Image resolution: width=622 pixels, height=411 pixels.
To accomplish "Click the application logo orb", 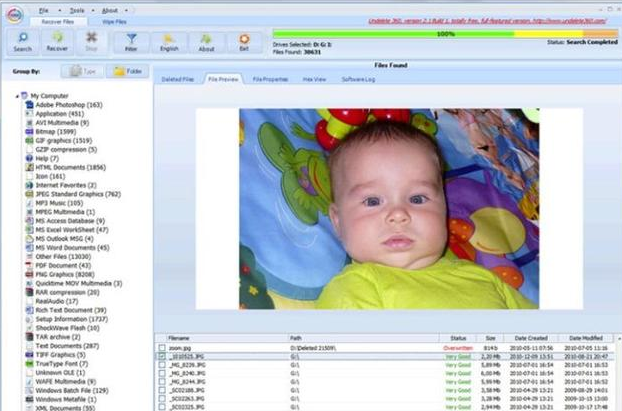I will click(x=11, y=10).
